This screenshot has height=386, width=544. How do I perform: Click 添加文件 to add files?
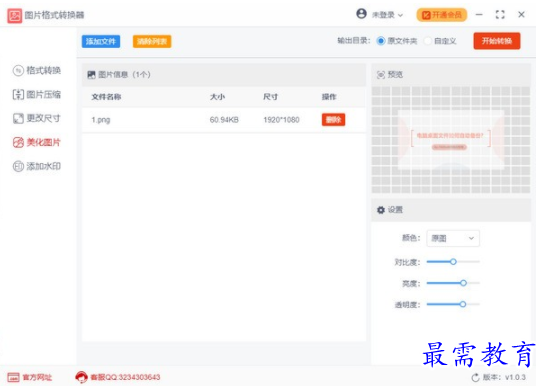(101, 41)
